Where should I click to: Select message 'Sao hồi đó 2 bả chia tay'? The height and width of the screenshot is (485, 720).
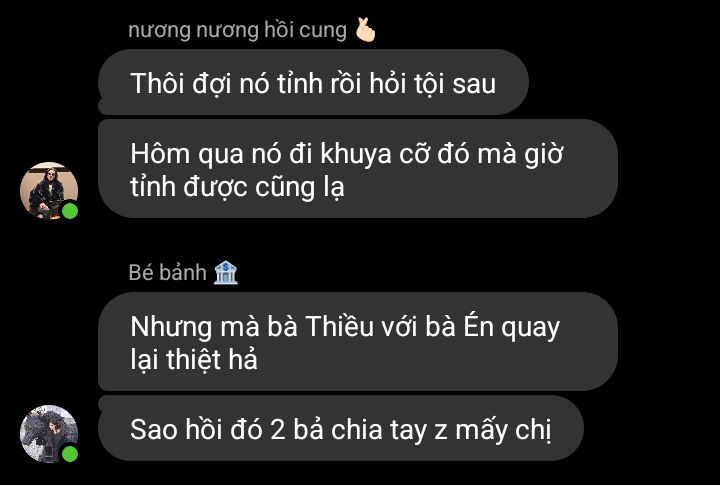[341, 428]
